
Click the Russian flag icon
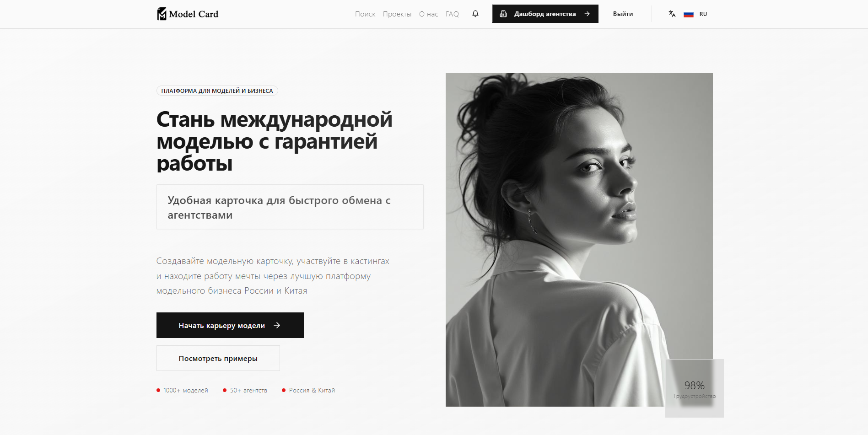click(x=689, y=14)
